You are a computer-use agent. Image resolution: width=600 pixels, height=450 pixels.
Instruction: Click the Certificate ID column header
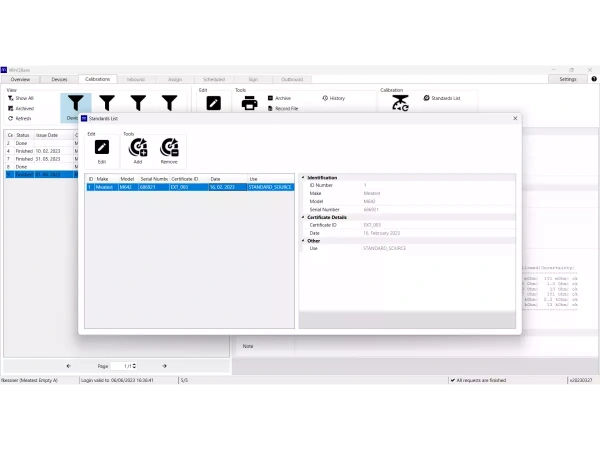(x=189, y=179)
